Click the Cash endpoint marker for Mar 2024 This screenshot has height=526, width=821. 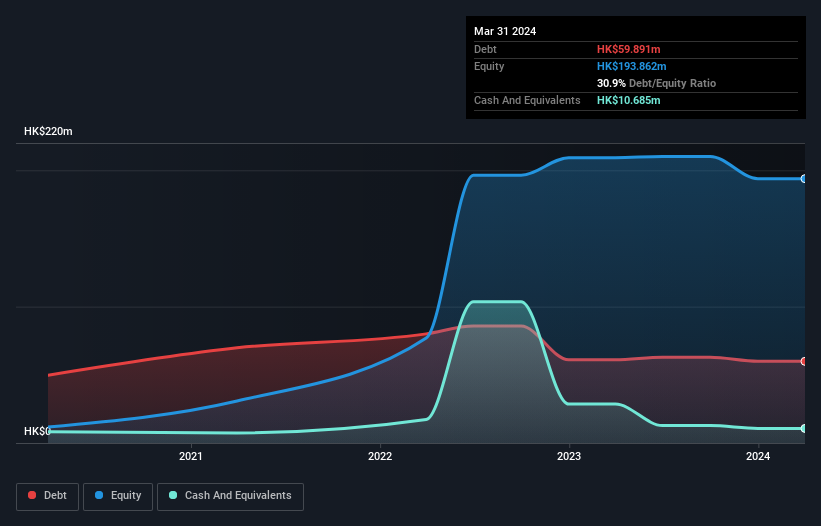[804, 428]
